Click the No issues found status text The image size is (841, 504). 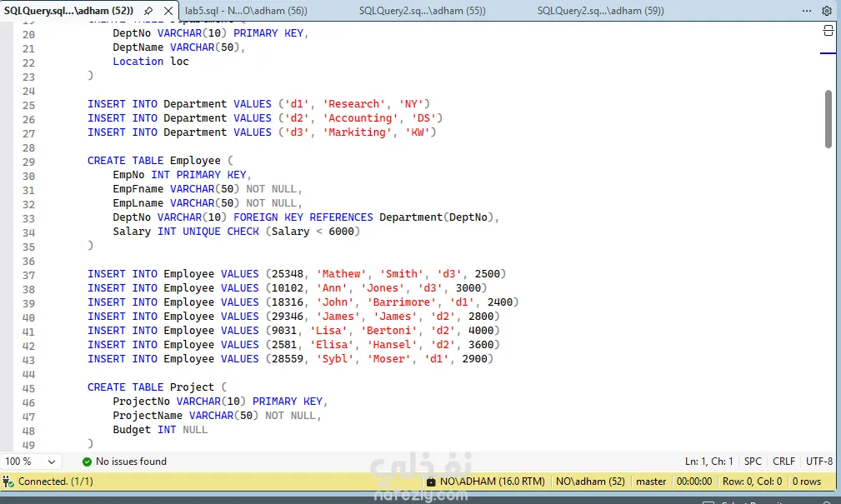[x=131, y=462]
